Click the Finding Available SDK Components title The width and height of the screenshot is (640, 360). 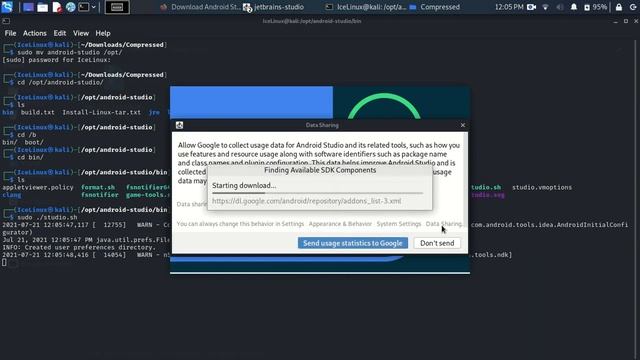click(320, 170)
